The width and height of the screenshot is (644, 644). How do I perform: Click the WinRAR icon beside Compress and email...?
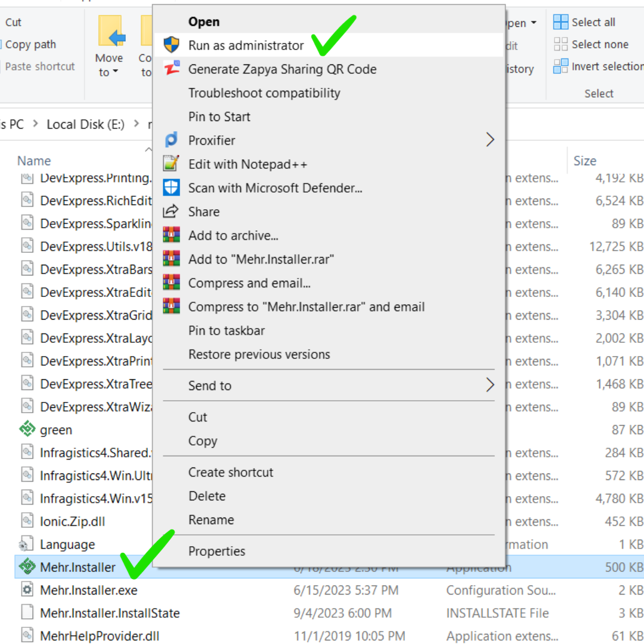click(171, 283)
